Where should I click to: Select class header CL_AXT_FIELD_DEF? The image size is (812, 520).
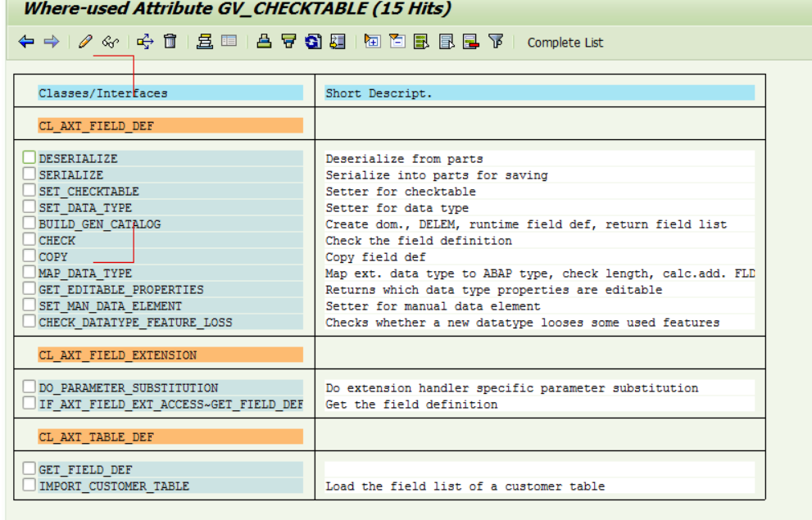[170, 126]
